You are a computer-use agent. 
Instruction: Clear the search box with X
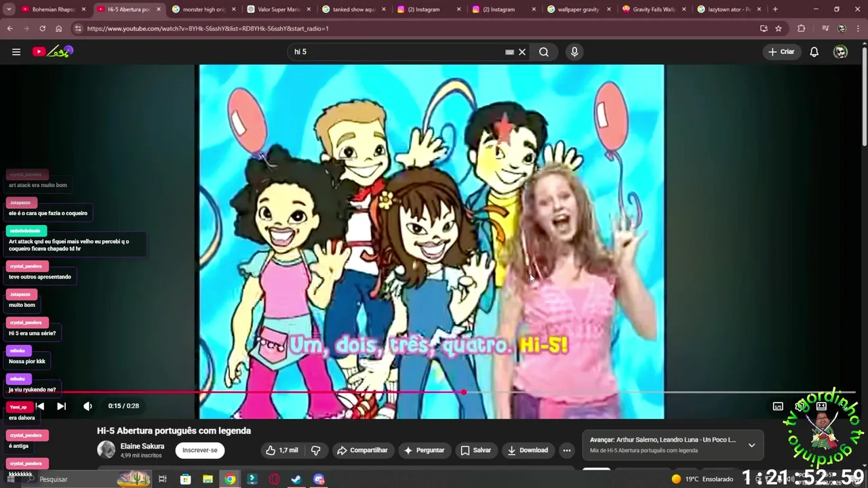click(522, 52)
